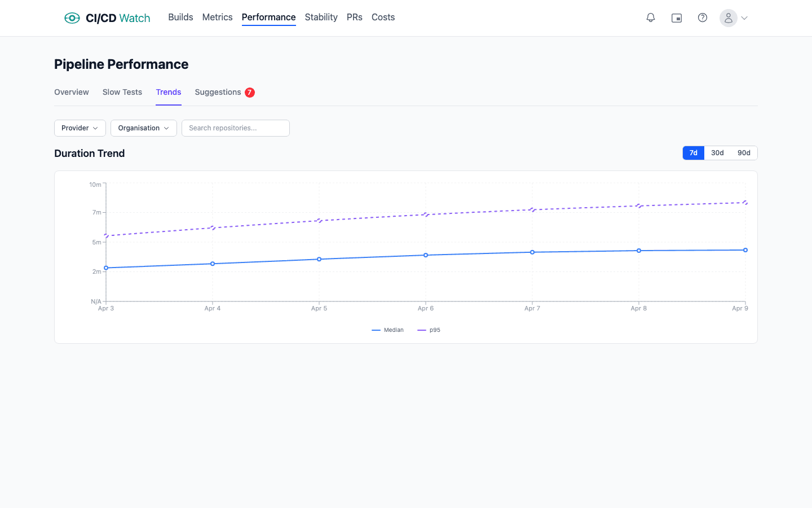Click the Search repositories field
Screen dimensions: 812x508
(x=235, y=128)
